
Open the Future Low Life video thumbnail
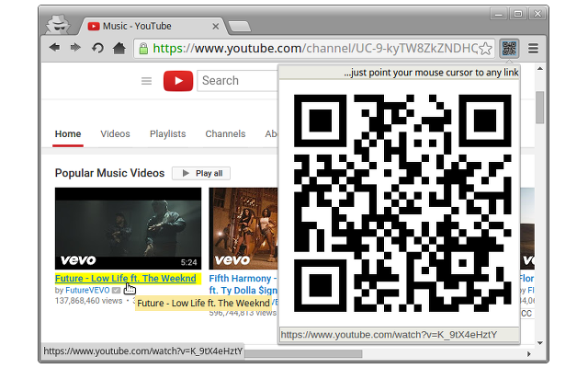128,228
